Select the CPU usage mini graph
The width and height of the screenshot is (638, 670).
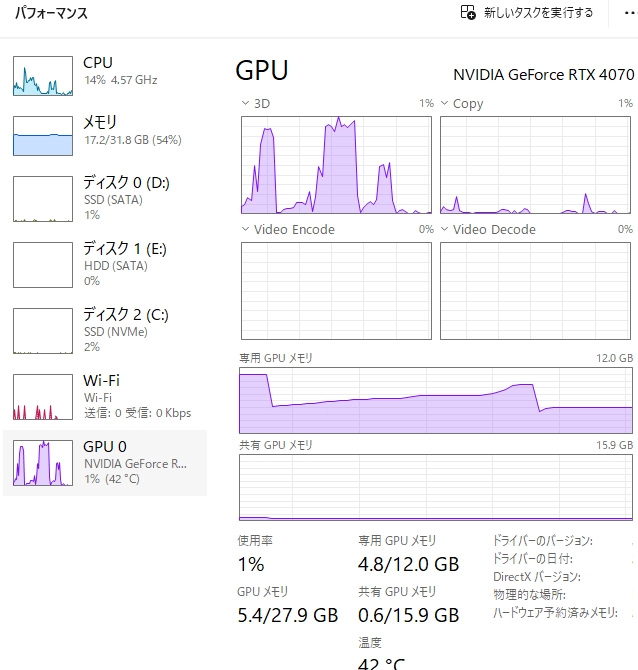click(43, 76)
